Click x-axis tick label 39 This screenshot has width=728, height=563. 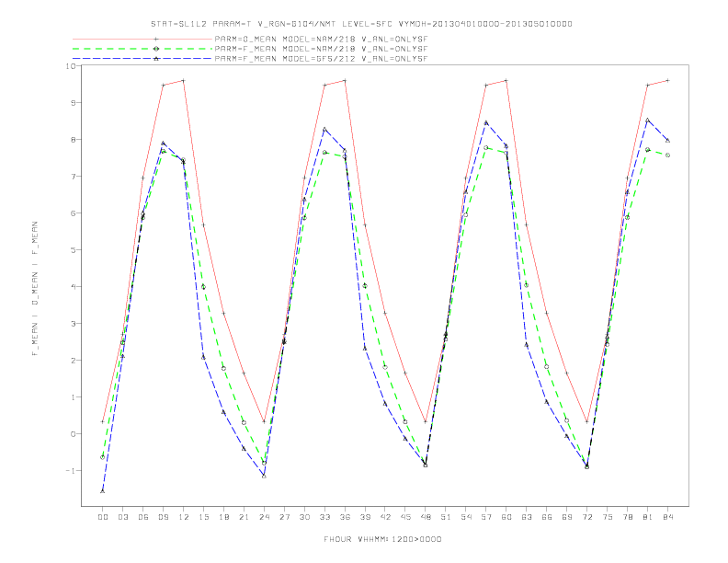(365, 517)
